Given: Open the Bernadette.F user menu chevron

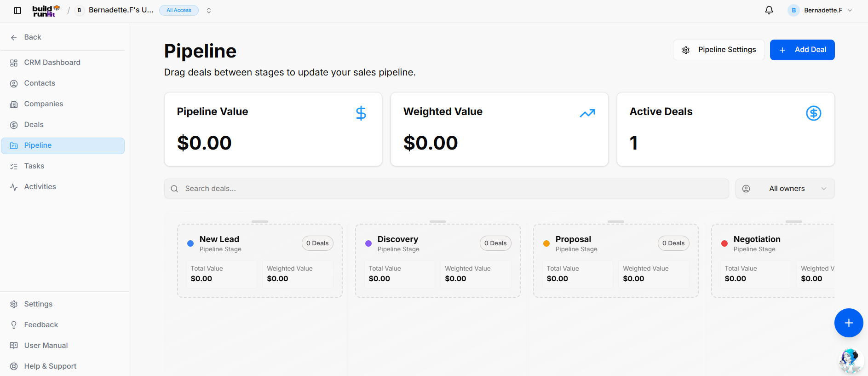Looking at the screenshot, I should pos(850,10).
